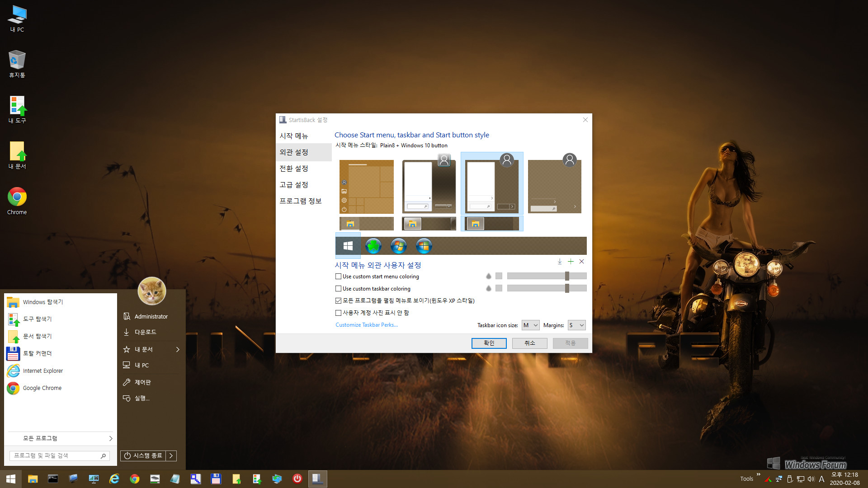
Task: Open 다운로드 in start menu right pane
Action: pyautogui.click(x=151, y=332)
